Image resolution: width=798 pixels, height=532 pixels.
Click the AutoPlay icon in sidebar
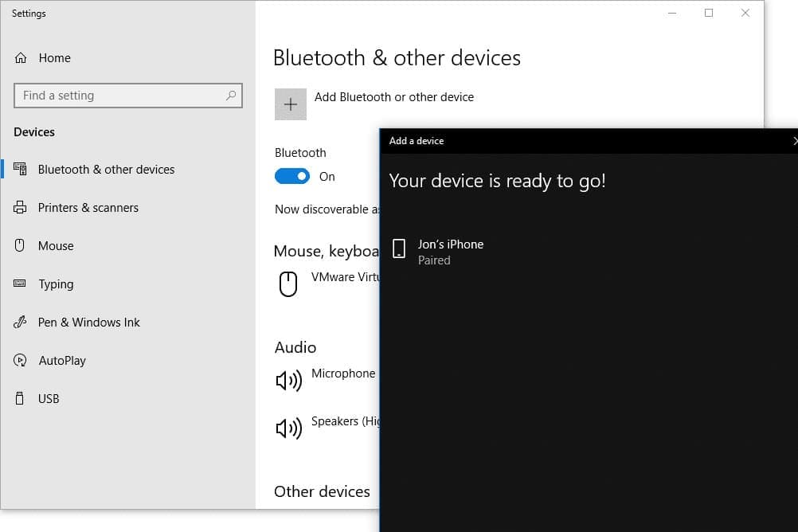tap(20, 360)
